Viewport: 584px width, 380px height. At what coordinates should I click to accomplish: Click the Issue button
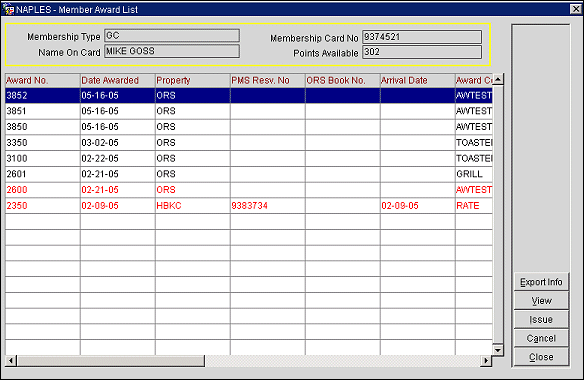tap(541, 319)
